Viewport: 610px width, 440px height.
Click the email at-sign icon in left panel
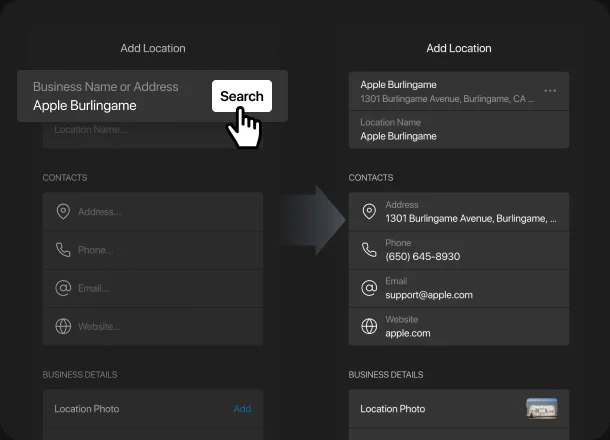63,288
